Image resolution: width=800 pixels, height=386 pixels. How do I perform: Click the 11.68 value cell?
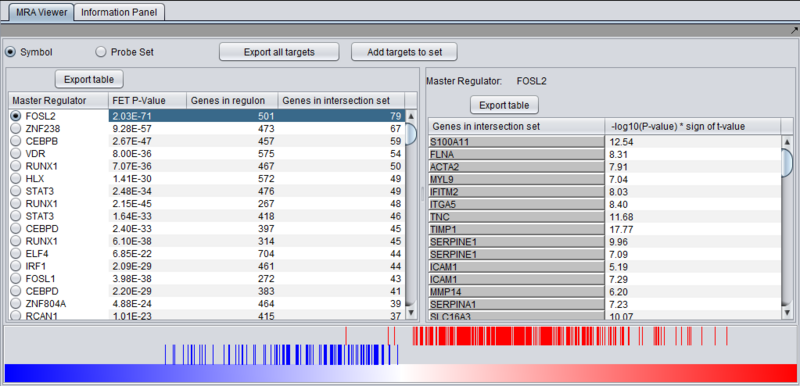[693, 217]
